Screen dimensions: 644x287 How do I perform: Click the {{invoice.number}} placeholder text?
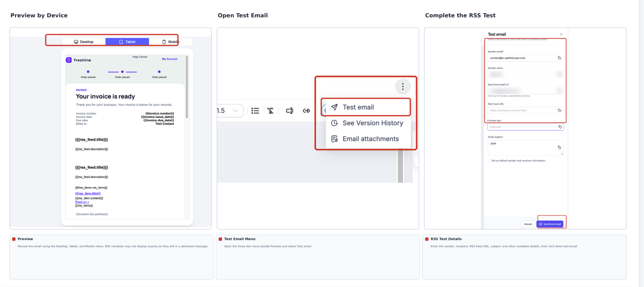pos(160,113)
